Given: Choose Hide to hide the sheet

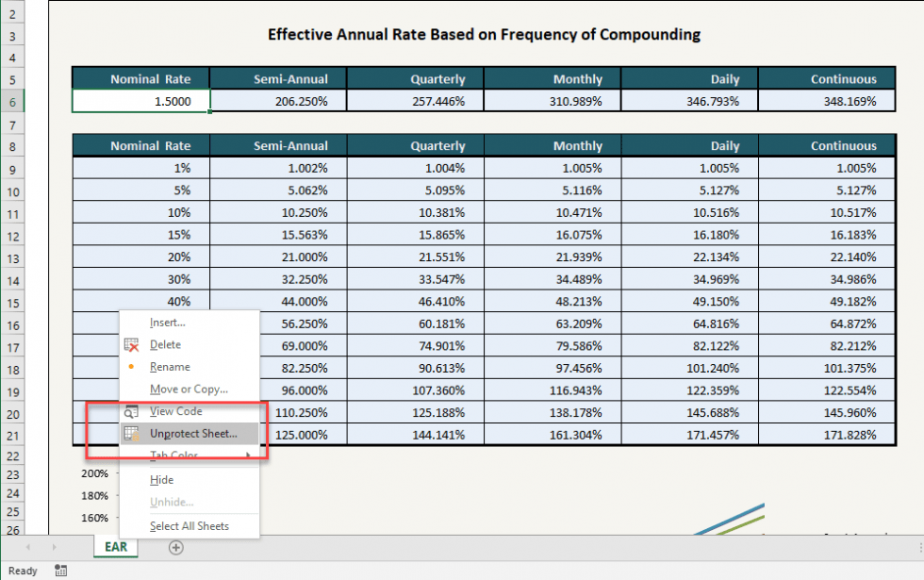Looking at the screenshot, I should tap(161, 479).
